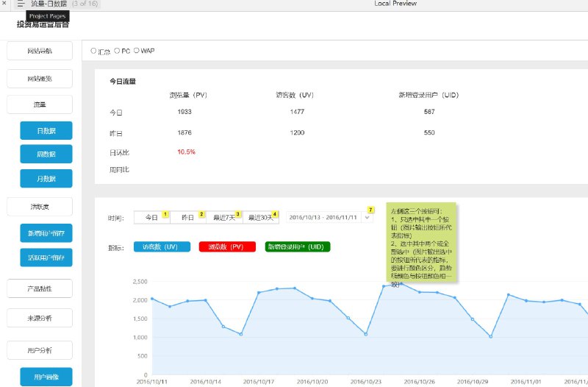Toggle the red 浏览数 (PV) indicator
The image size is (588, 387).
pyautogui.click(x=227, y=247)
